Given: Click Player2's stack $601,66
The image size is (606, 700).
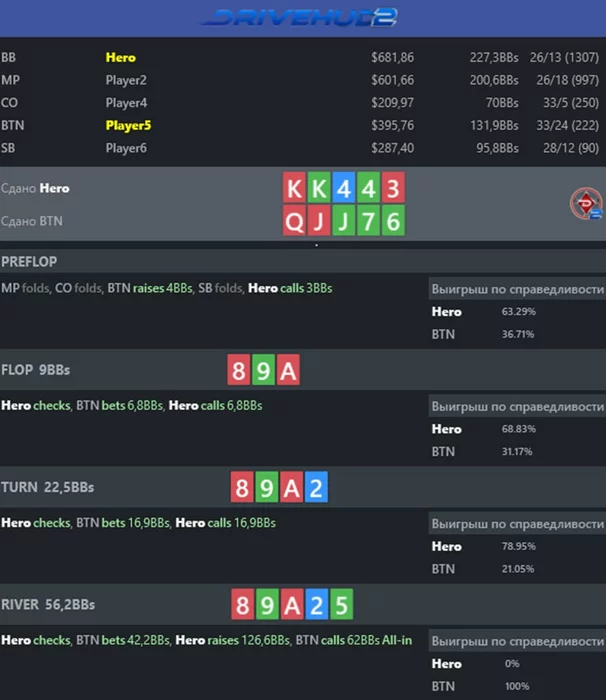Looking at the screenshot, I should click(393, 80).
